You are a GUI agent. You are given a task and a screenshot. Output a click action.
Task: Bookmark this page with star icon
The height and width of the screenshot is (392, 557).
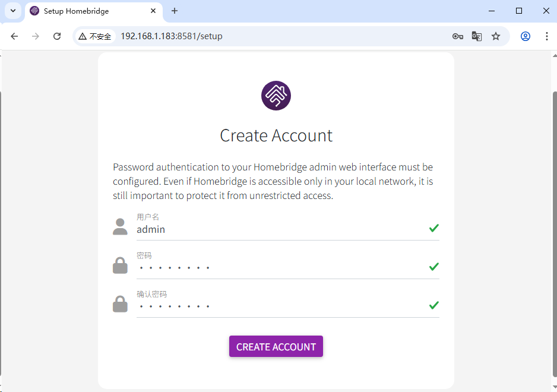click(496, 36)
